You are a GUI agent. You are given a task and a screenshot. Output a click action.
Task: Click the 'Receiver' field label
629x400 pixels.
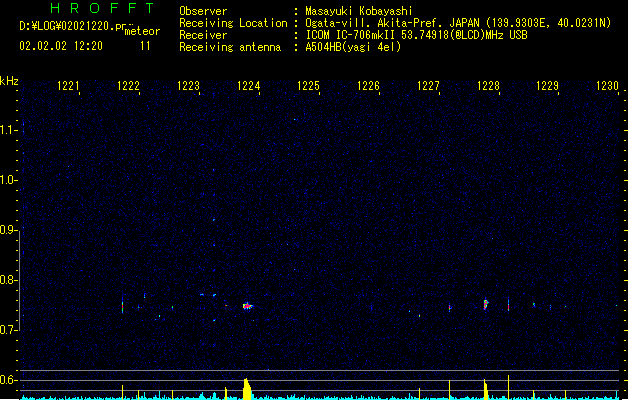pos(203,35)
